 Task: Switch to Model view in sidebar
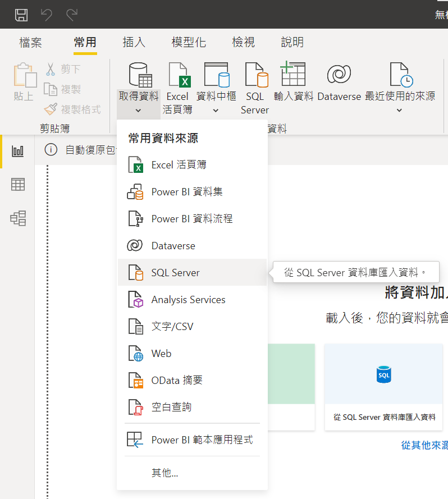18,218
